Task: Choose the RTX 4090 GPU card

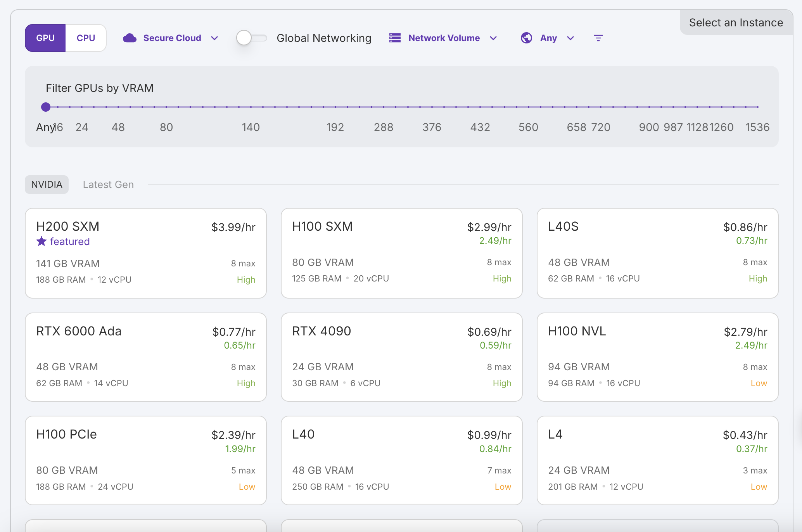Action: click(x=401, y=357)
